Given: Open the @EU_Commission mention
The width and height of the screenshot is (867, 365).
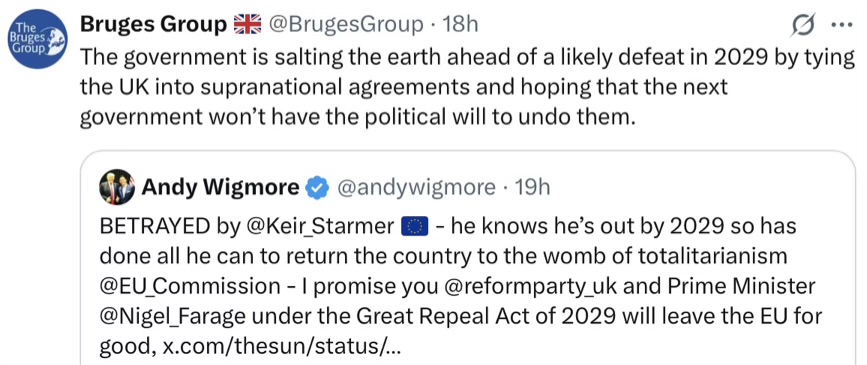Looking at the screenshot, I should [x=190, y=286].
